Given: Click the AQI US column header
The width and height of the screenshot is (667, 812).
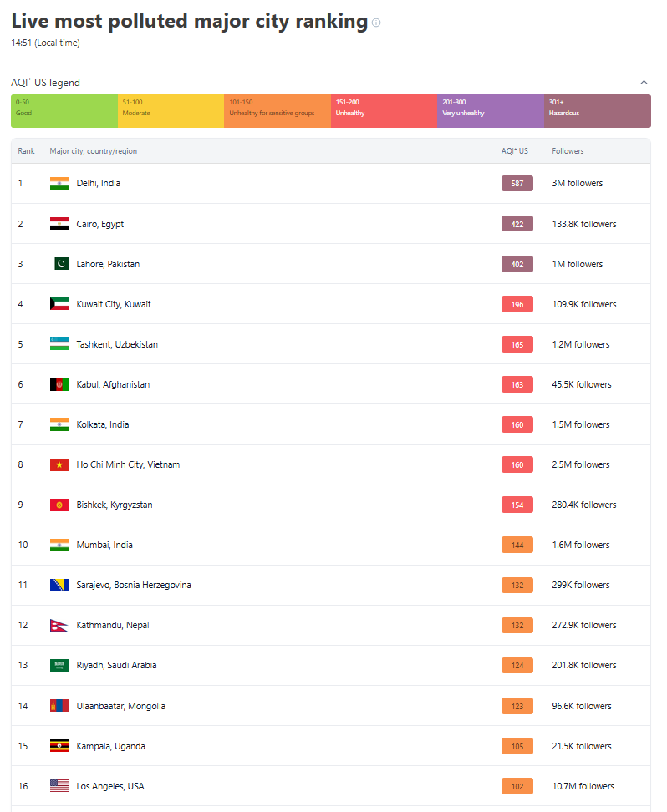Looking at the screenshot, I should click(x=515, y=151).
